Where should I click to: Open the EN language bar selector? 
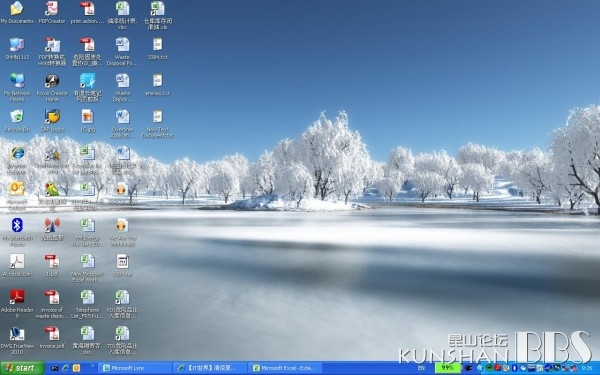(421, 368)
